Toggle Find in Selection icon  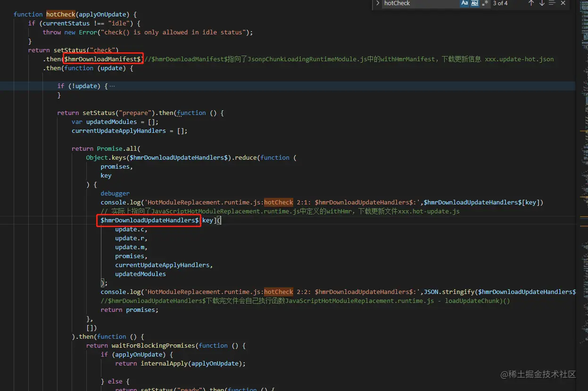[x=552, y=3]
